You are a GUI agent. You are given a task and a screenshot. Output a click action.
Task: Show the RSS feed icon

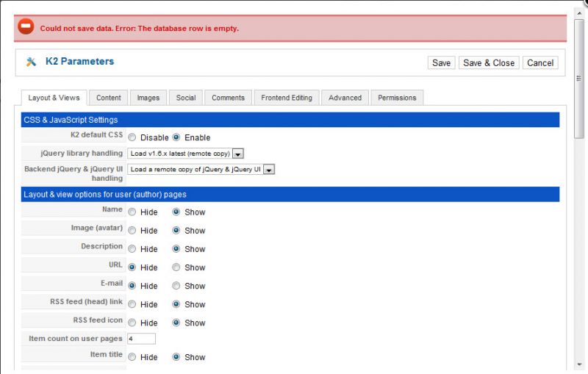pos(176,323)
